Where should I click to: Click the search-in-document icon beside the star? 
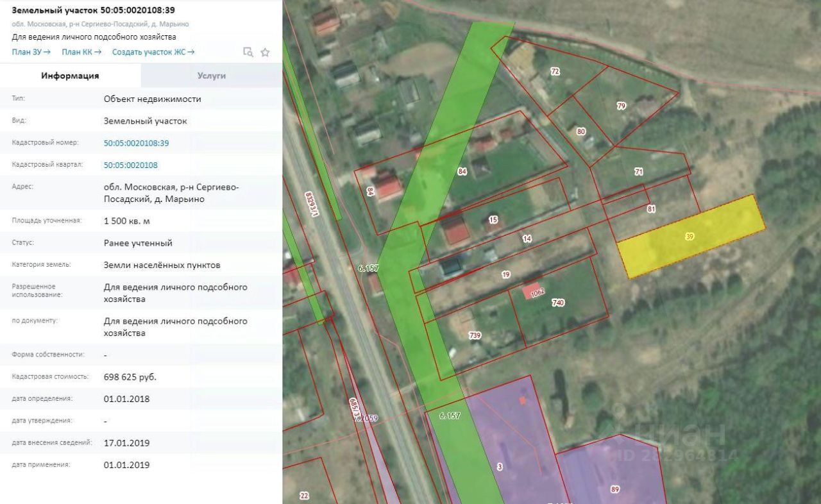pos(248,52)
